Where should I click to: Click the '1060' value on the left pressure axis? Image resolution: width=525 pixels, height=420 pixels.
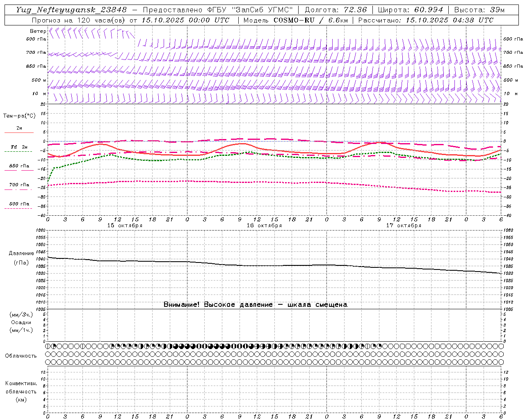point(41,230)
